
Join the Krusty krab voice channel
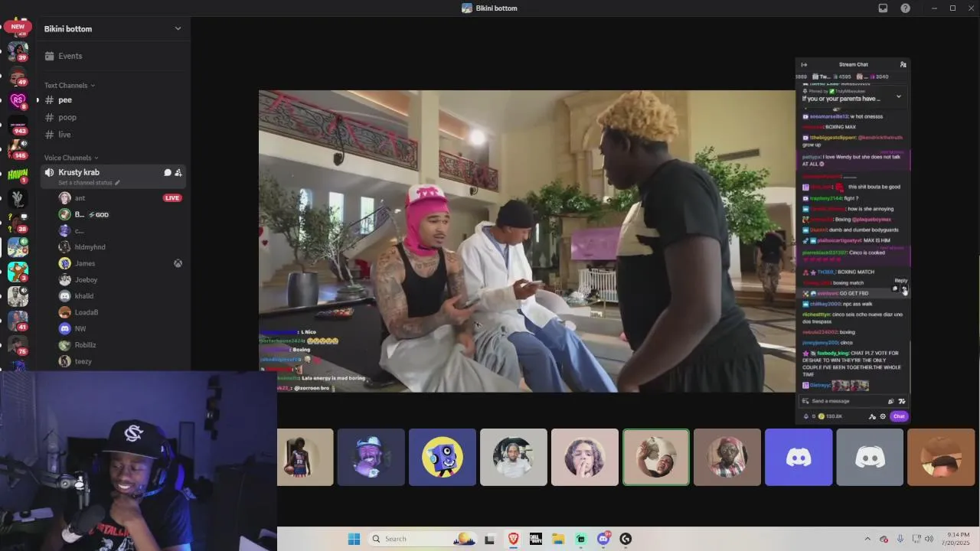(x=79, y=173)
